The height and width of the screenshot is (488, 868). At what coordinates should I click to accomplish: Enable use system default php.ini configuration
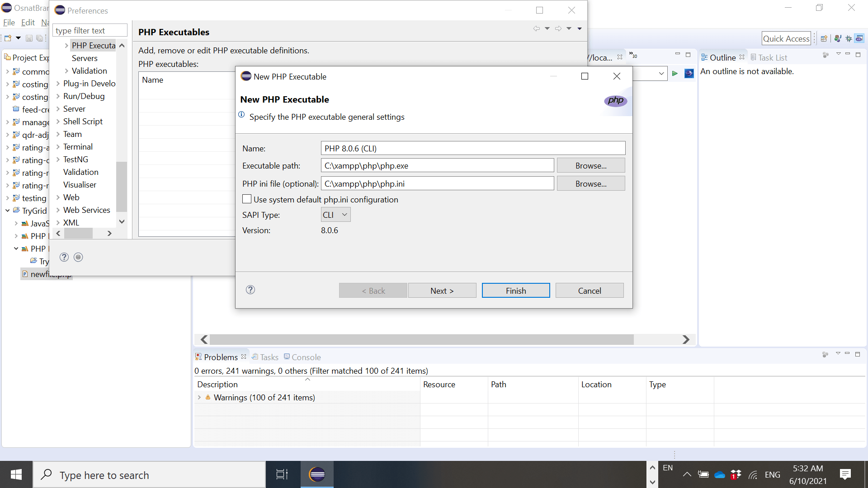coord(247,199)
